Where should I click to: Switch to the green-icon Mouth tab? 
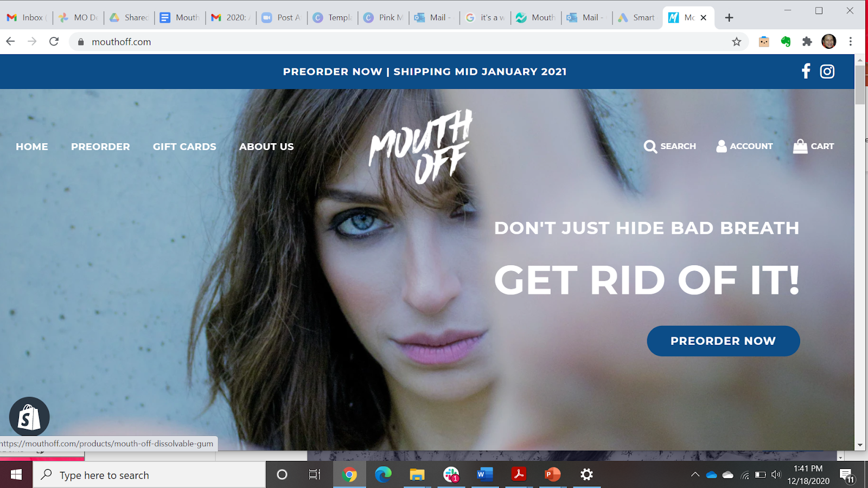click(536, 18)
